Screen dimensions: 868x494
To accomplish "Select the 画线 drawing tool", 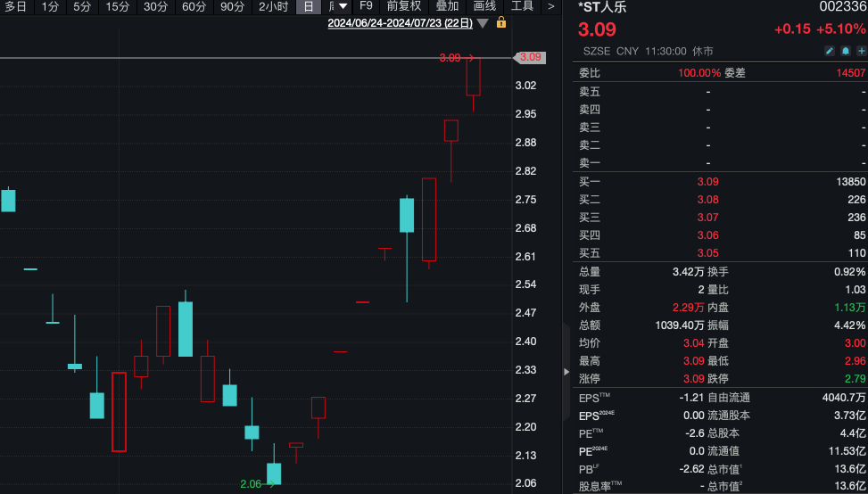I will 485,6.
